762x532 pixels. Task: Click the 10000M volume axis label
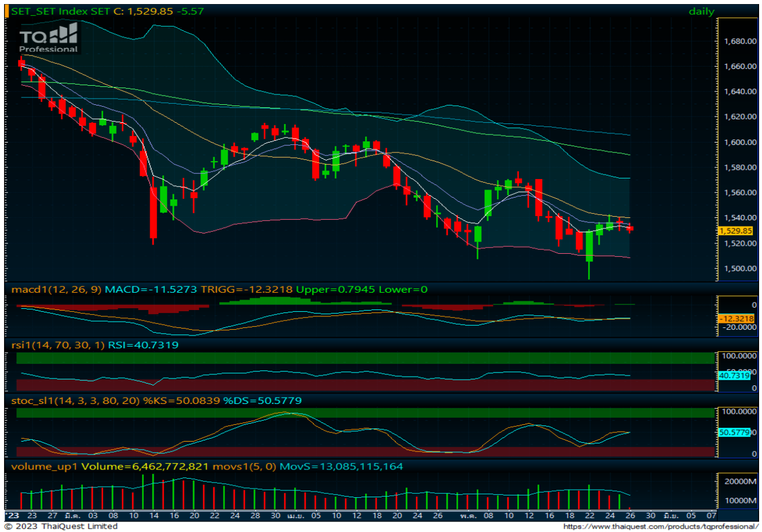740,501
